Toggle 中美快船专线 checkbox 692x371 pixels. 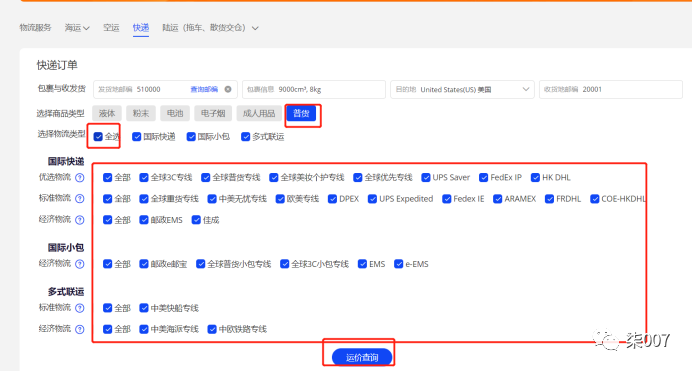[x=144, y=308]
